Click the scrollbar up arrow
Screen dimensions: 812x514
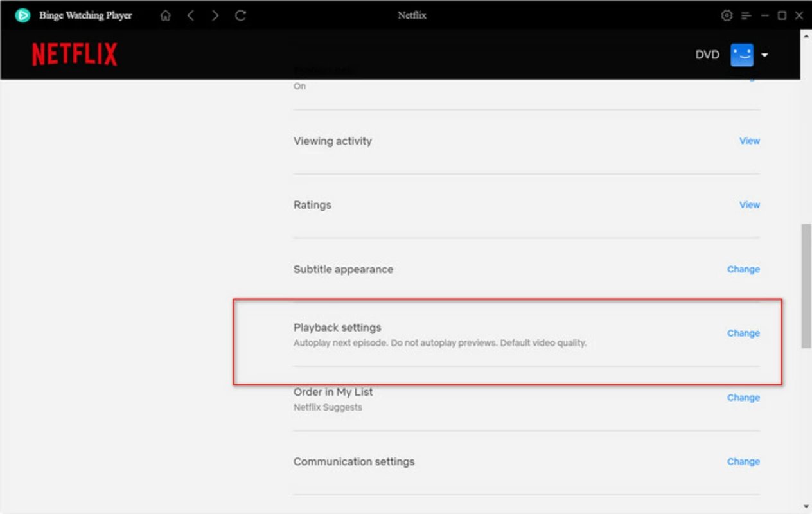pyautogui.click(x=806, y=36)
